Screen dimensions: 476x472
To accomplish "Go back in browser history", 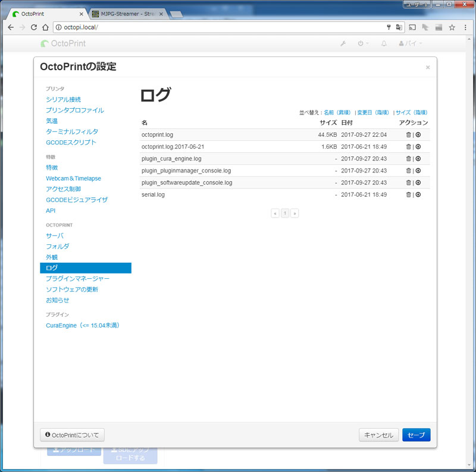I will (11, 27).
